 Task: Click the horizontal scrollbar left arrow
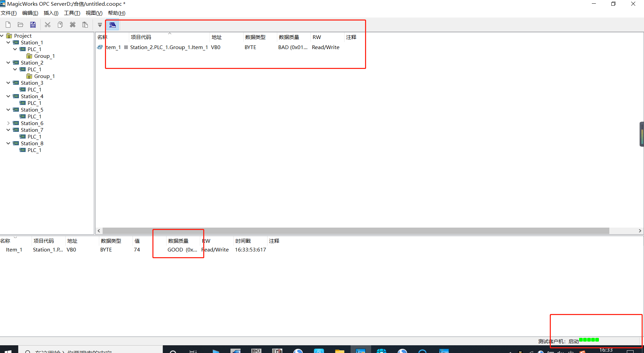[x=99, y=231]
